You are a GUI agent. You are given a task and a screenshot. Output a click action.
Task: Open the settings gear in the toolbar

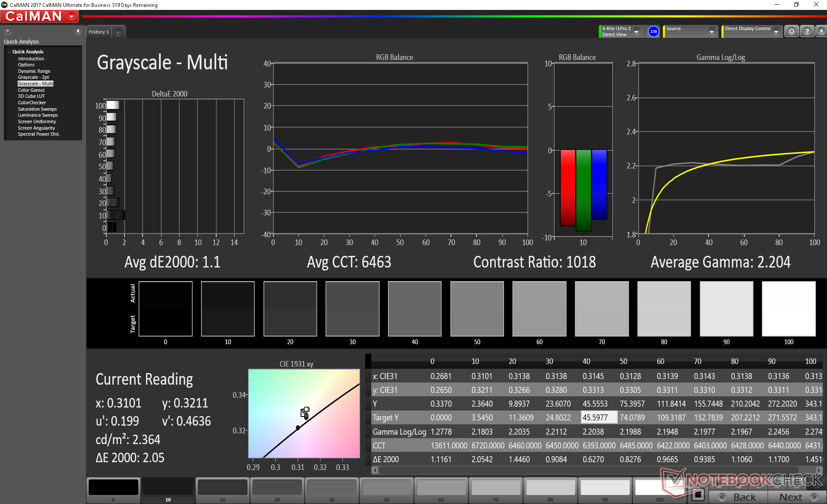(791, 31)
